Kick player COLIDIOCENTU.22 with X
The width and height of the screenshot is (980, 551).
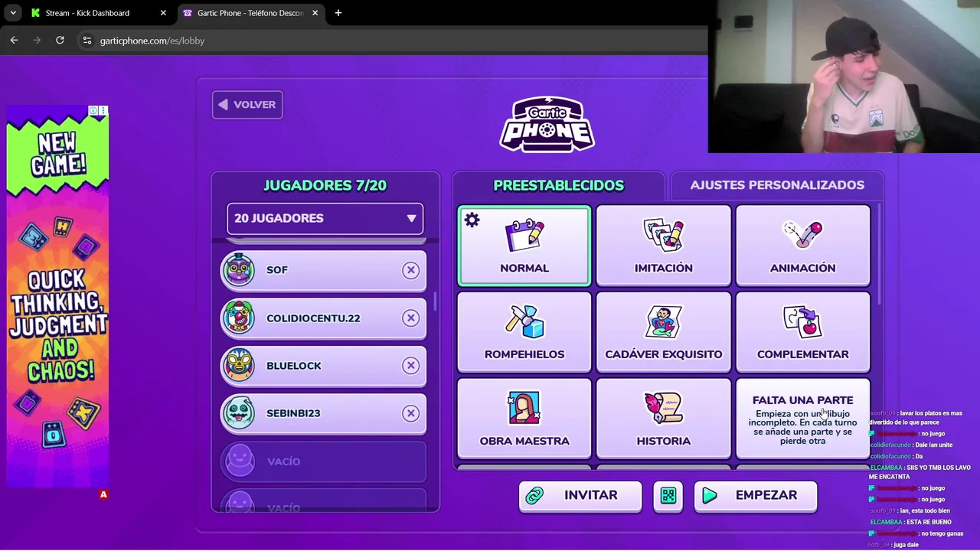[411, 318]
